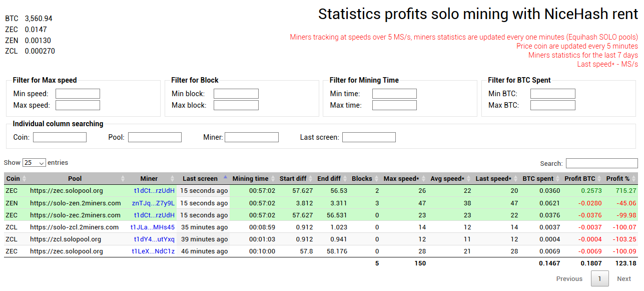Focus the Min BTC input
This screenshot has height=291, width=644.
click(553, 94)
